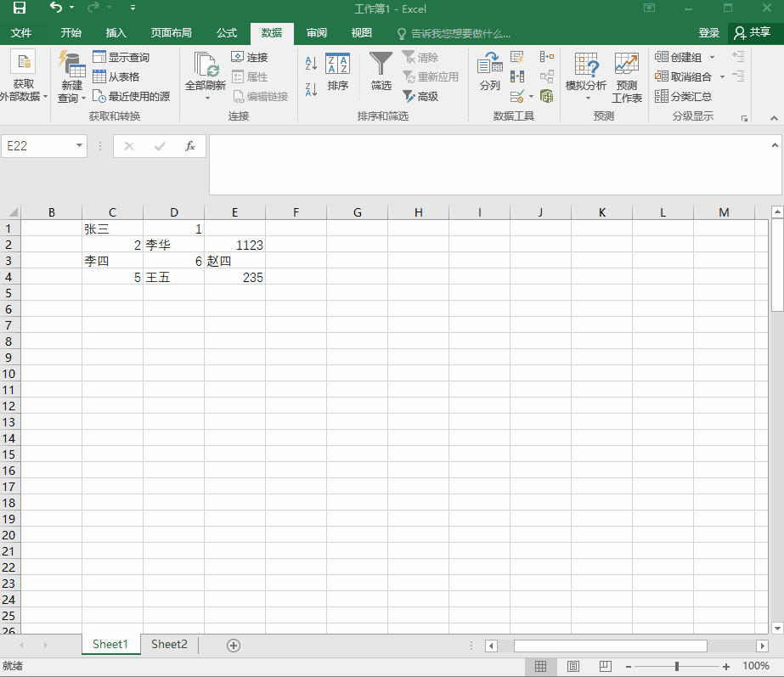Sort ascending with the A-Z icon
The image size is (784, 677).
pyautogui.click(x=311, y=63)
